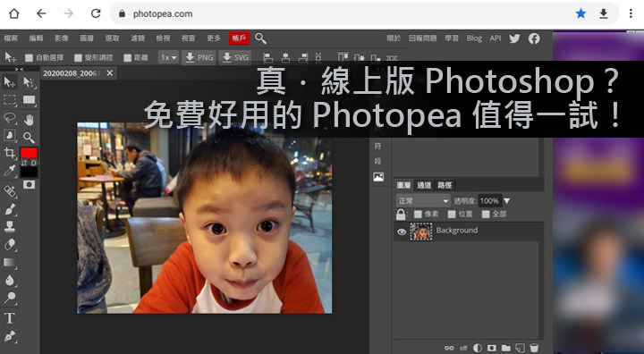
Task: Open the image info panel icon
Action: tap(378, 177)
